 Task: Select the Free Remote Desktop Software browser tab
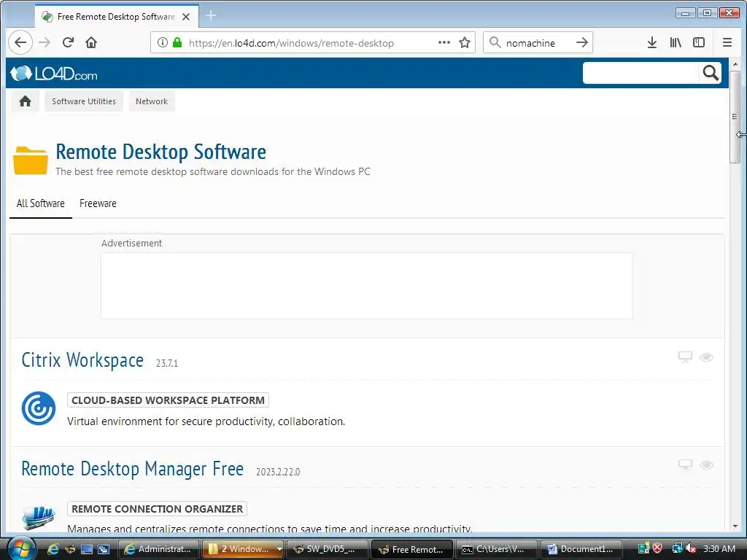click(116, 17)
